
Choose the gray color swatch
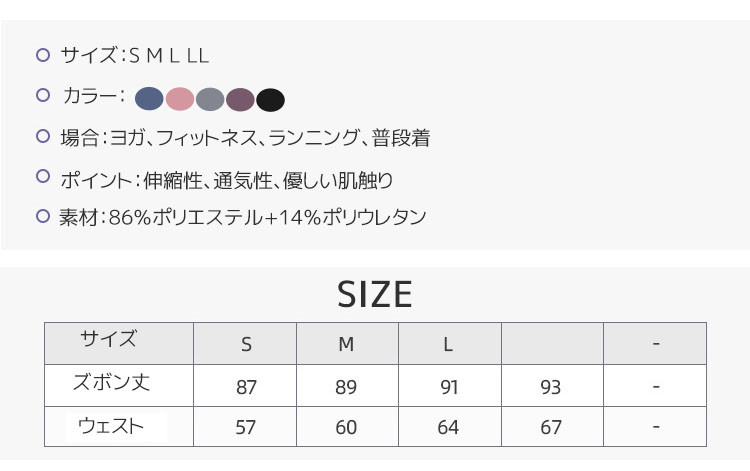(x=209, y=99)
